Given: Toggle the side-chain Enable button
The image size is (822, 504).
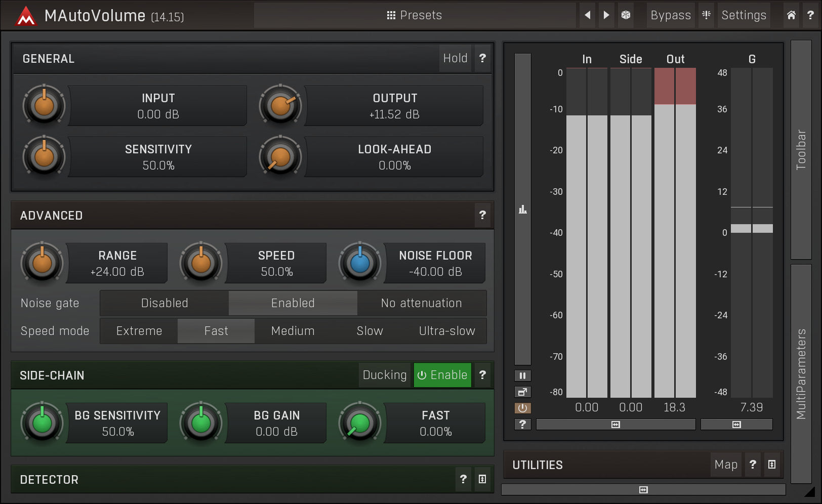Looking at the screenshot, I should tap(442, 375).
